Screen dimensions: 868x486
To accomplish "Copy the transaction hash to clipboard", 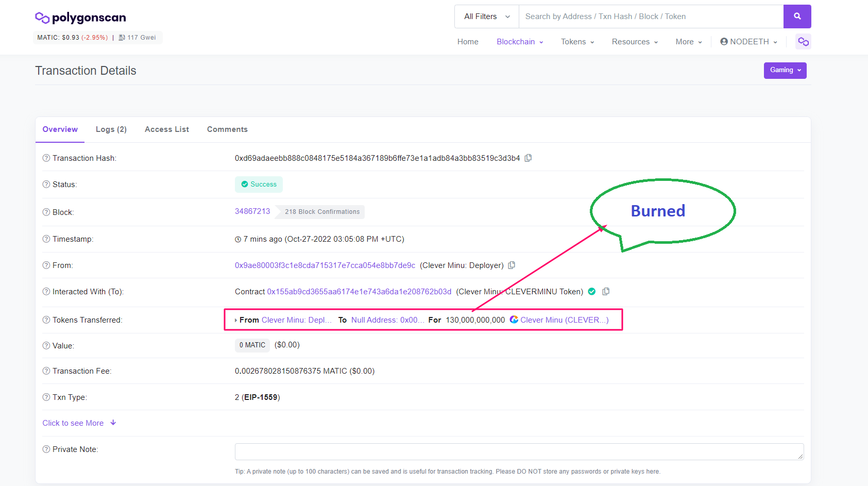I will pos(528,158).
